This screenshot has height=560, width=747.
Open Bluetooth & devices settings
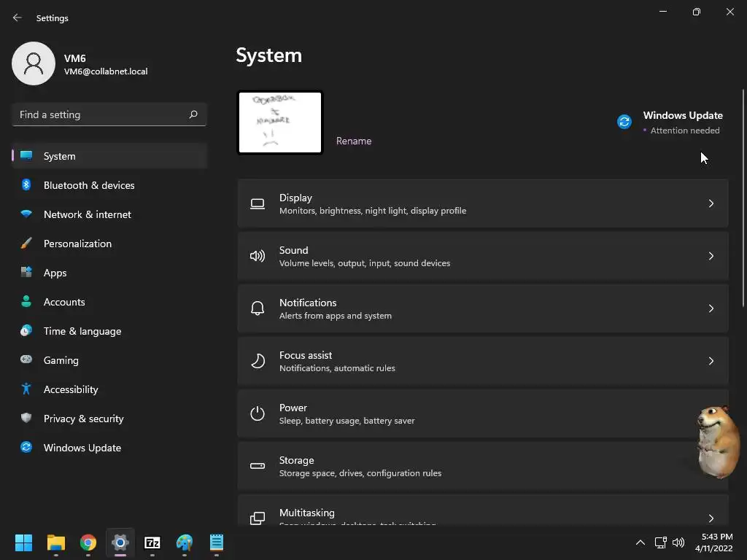click(109, 185)
